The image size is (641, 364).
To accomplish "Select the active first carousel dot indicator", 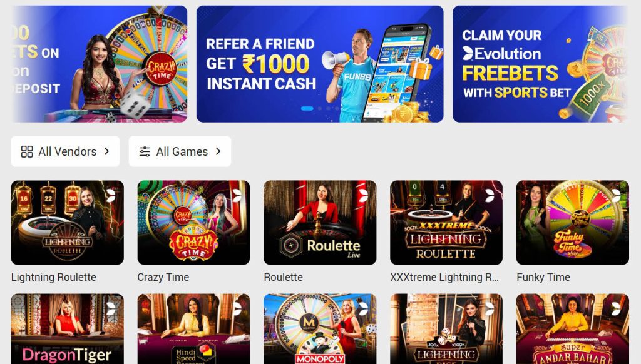I will click(307, 108).
